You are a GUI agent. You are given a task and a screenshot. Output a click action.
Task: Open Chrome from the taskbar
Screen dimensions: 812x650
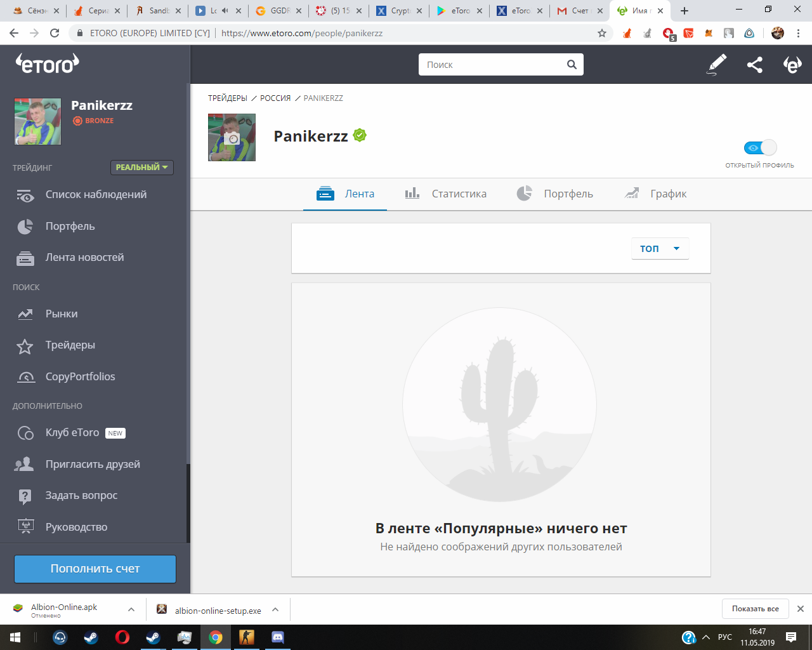coord(216,637)
